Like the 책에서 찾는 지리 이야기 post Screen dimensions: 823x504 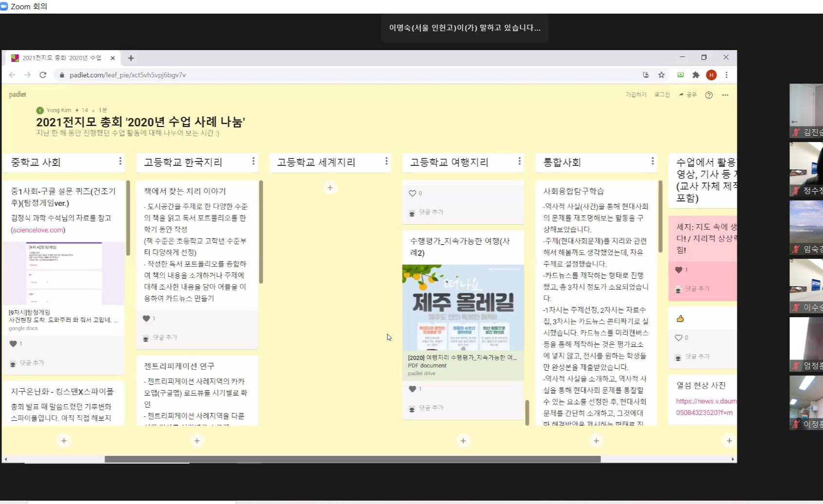146,319
